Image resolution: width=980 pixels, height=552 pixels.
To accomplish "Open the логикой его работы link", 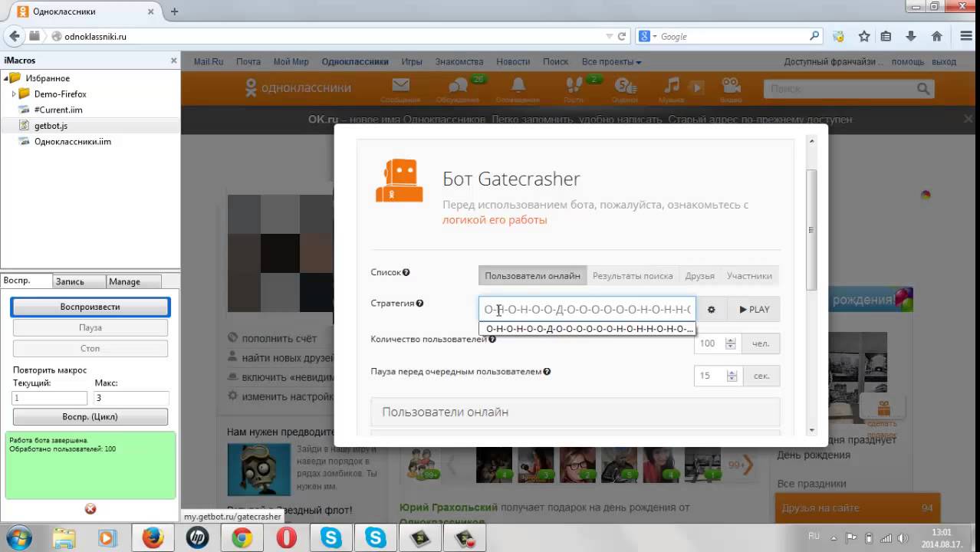I will pos(495,220).
